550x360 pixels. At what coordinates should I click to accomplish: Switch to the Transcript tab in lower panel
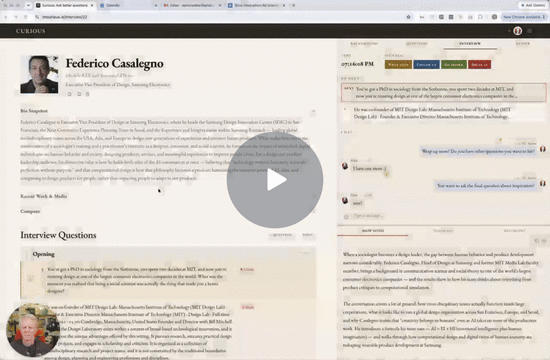(443, 231)
